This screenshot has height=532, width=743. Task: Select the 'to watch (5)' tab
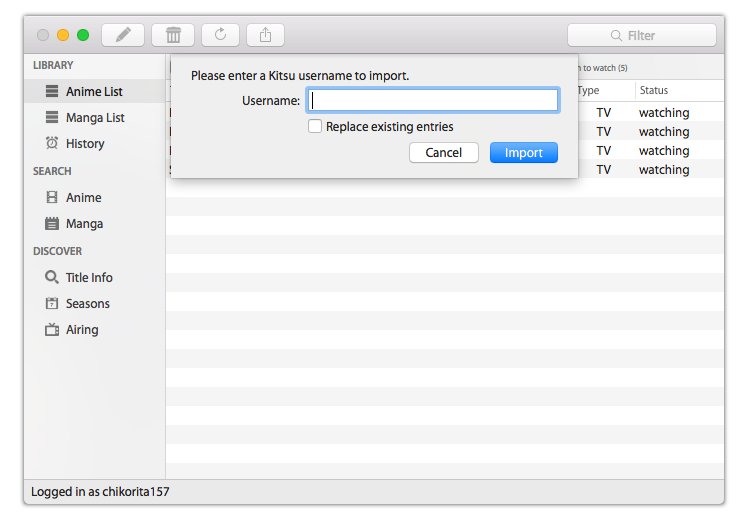(605, 68)
